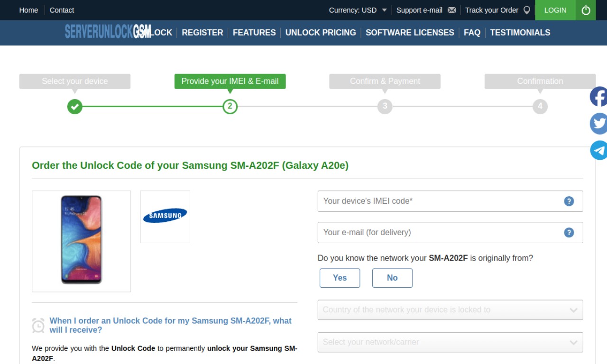Open the Contact link
The width and height of the screenshot is (607, 364).
(62, 10)
